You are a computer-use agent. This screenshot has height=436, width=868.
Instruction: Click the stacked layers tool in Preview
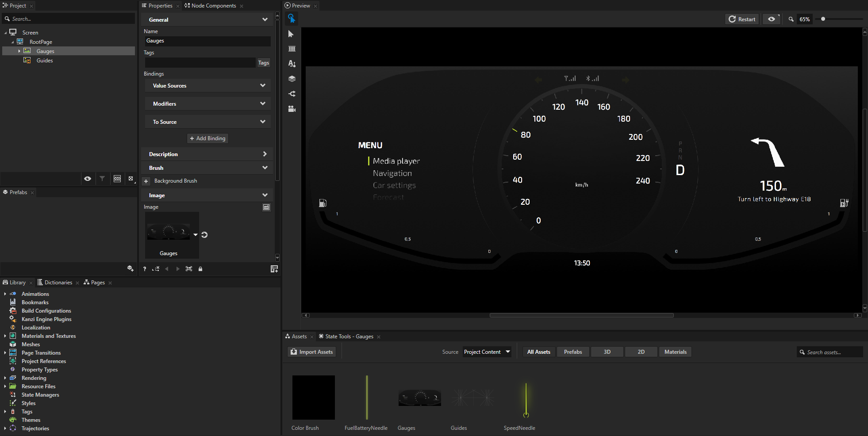pyautogui.click(x=292, y=79)
